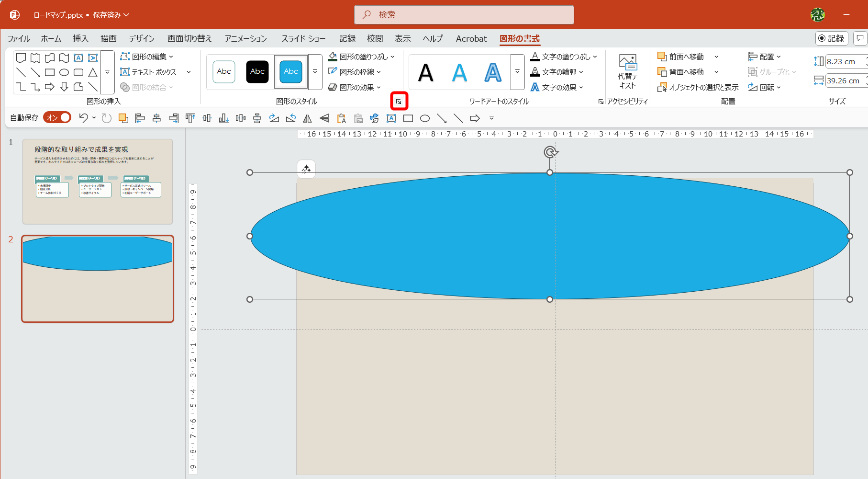
Task: Switch to the ホーム tab
Action: pyautogui.click(x=51, y=39)
